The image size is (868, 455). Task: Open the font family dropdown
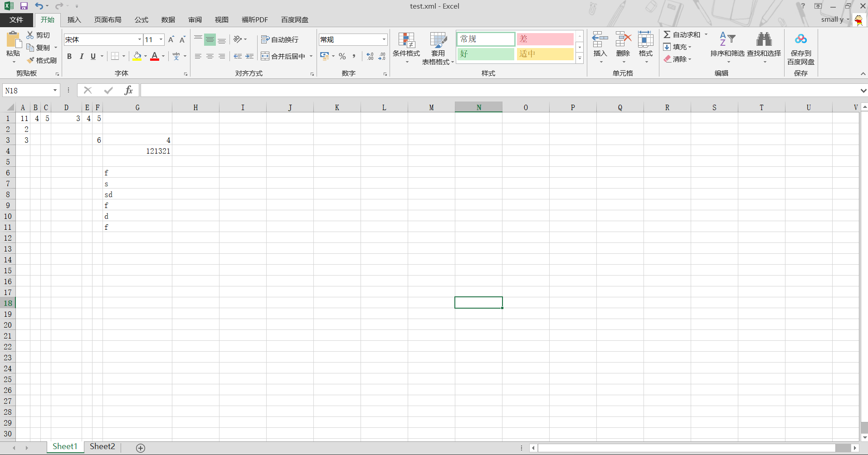(139, 39)
